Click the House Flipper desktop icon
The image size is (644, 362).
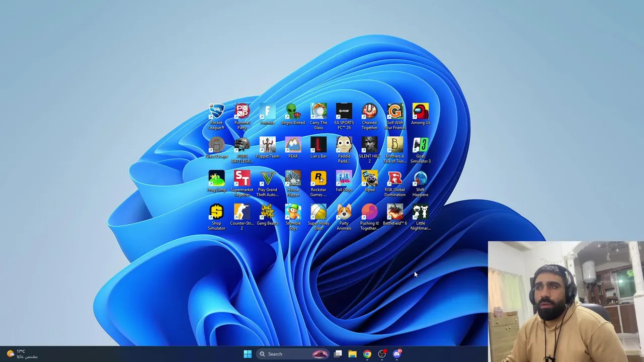(x=293, y=184)
